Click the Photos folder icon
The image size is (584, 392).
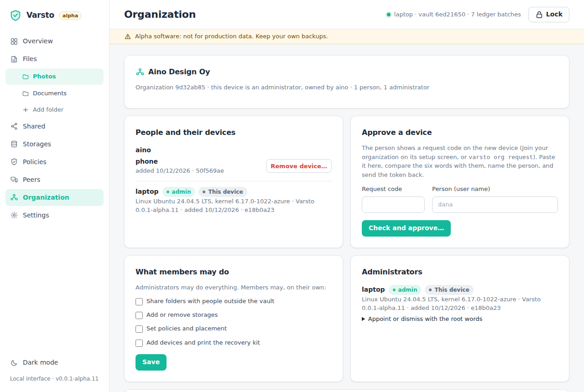(26, 77)
